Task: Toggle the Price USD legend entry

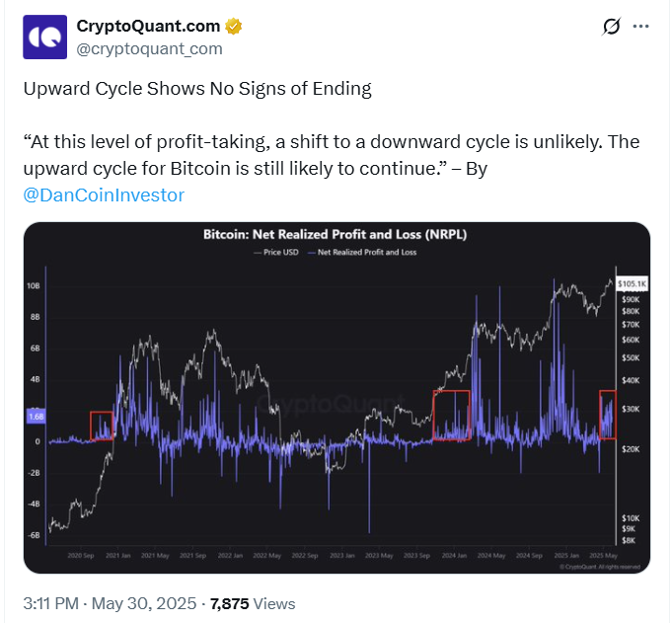Action: click(278, 254)
